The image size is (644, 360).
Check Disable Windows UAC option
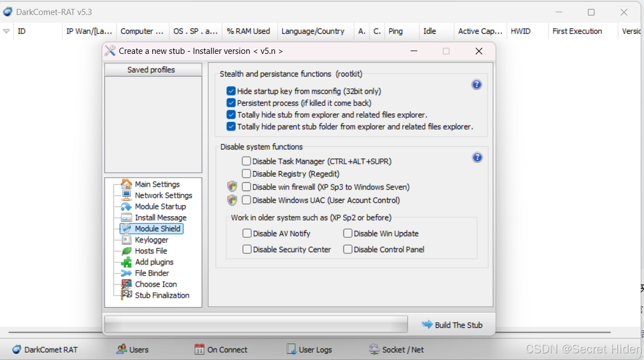click(x=246, y=200)
